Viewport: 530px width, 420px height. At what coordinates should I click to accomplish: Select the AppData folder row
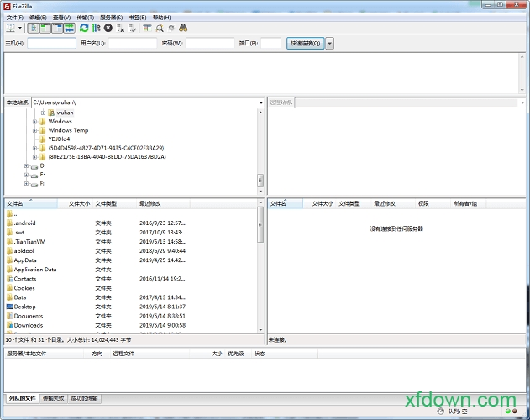click(x=131, y=260)
